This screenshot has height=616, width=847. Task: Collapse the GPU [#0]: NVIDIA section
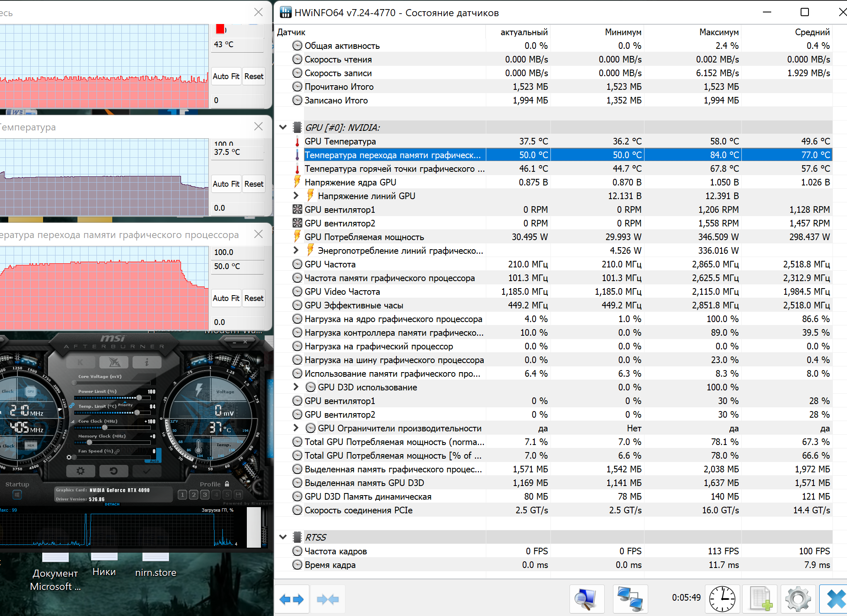pyautogui.click(x=283, y=128)
